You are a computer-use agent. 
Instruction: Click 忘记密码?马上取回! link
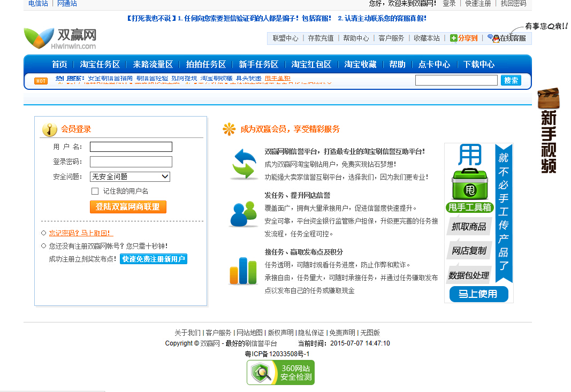click(81, 233)
